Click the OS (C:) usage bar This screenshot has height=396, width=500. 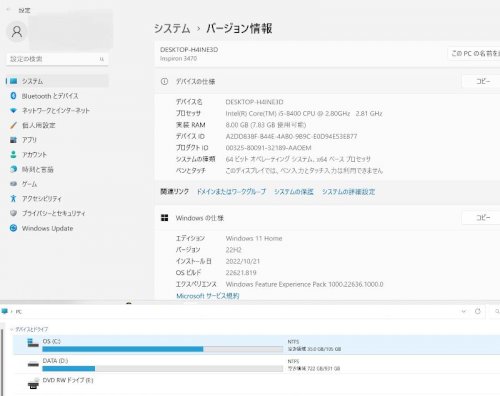(163, 349)
